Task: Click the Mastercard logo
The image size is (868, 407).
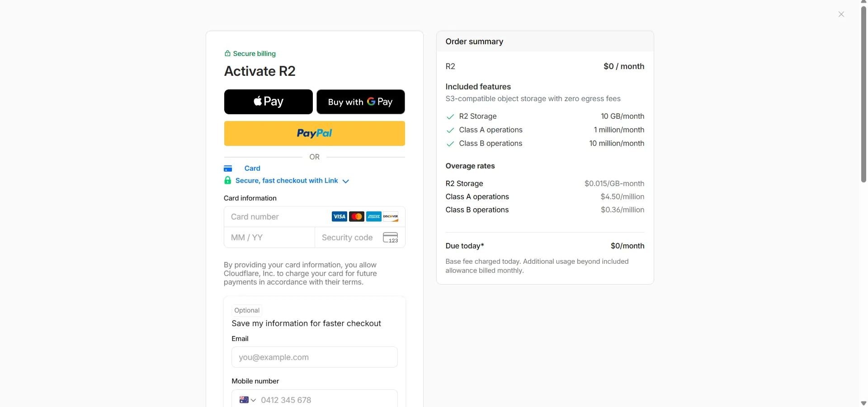Action: (x=356, y=217)
